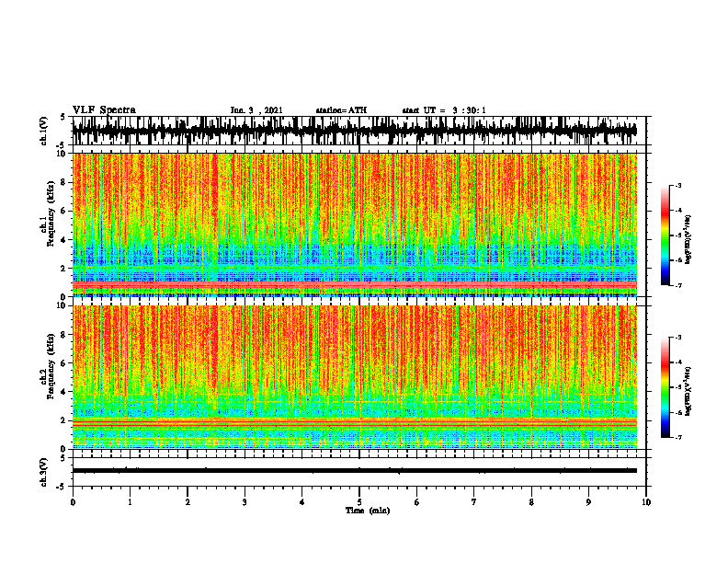Click time axis tick label '6'

pyautogui.click(x=416, y=502)
